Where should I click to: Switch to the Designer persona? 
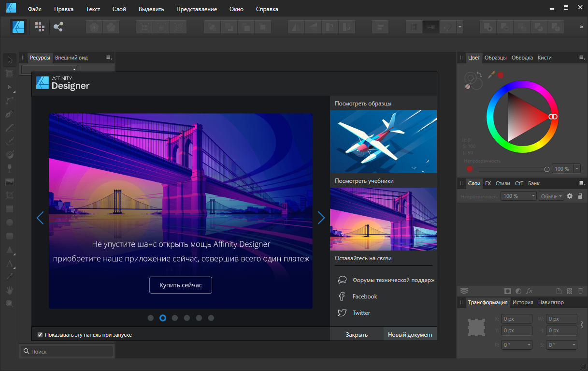[x=19, y=27]
